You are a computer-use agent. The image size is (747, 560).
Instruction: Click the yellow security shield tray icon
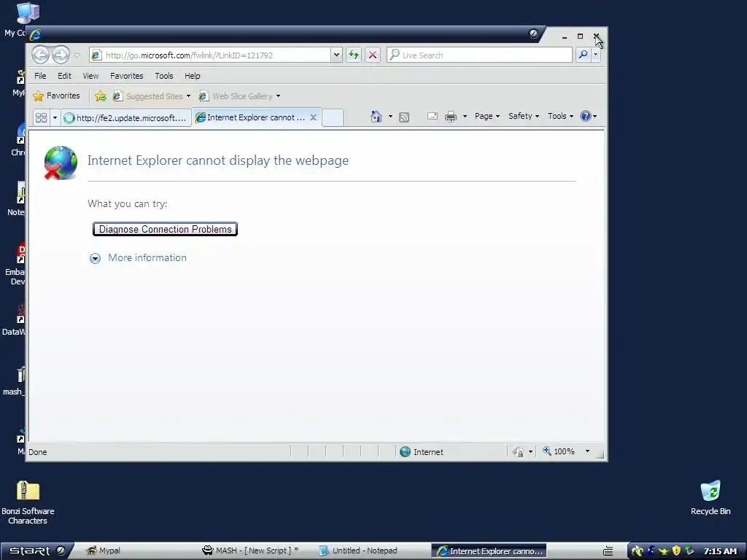676,551
